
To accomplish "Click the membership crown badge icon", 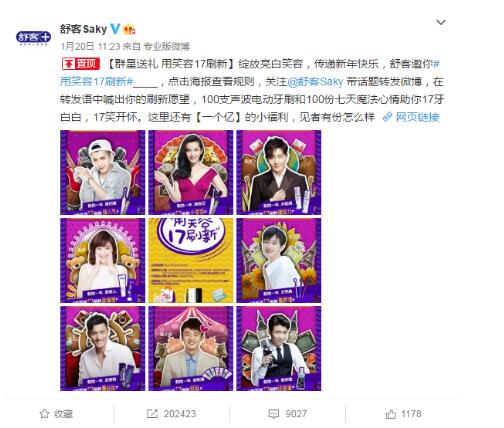I will [x=129, y=30].
